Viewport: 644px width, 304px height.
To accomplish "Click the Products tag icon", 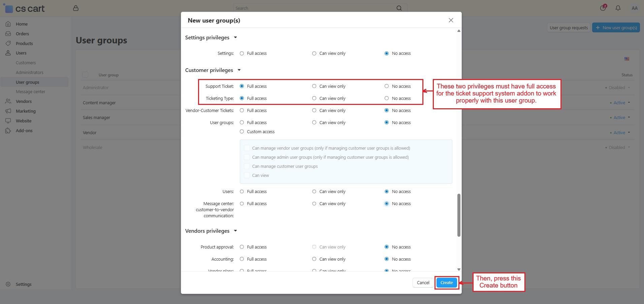I will (8, 43).
